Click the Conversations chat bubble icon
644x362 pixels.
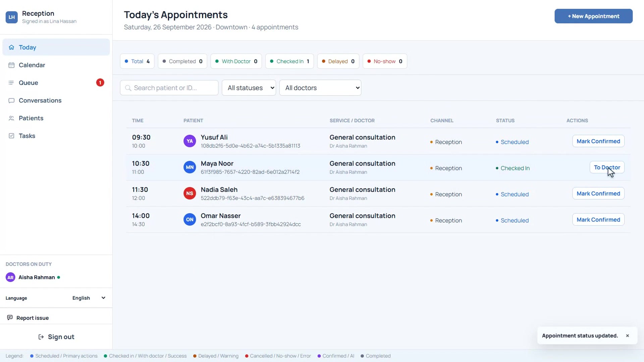[x=11, y=101]
